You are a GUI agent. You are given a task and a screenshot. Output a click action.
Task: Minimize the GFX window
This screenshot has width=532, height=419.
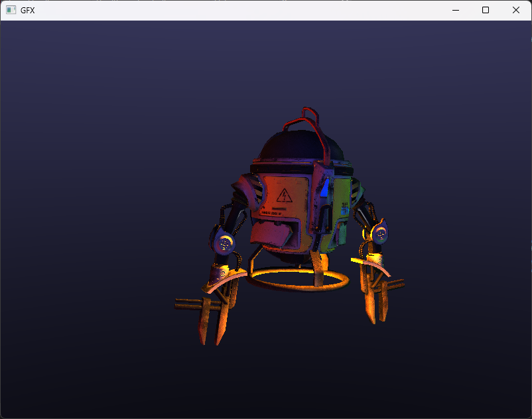(455, 10)
